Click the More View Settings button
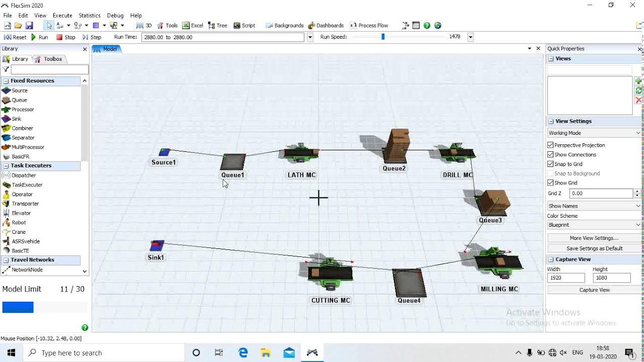 594,238
